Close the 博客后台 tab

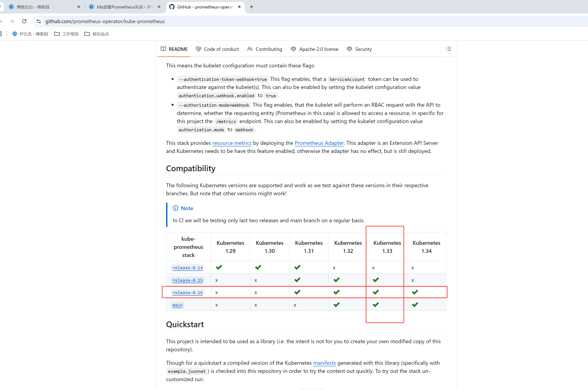click(79, 7)
